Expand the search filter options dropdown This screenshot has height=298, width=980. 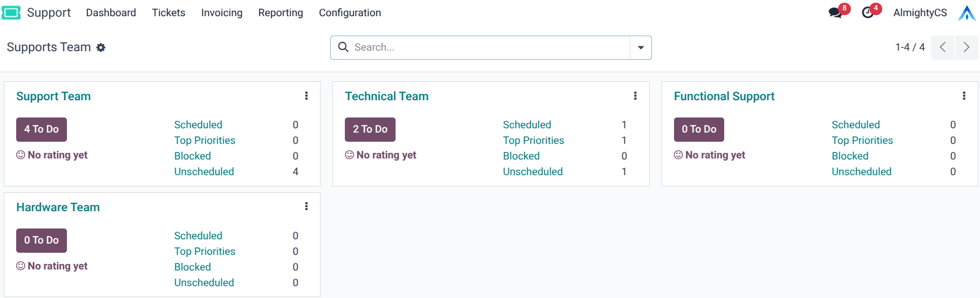[x=641, y=47]
